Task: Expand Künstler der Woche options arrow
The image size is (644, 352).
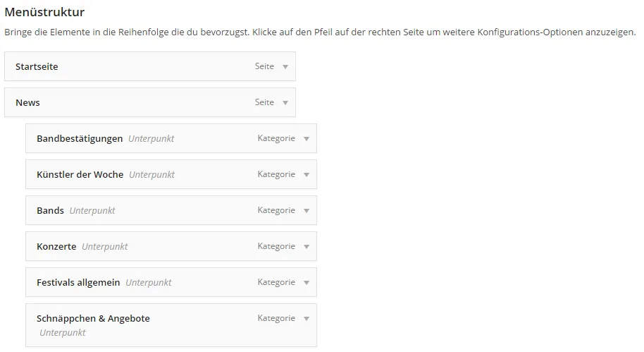Action: tap(306, 174)
